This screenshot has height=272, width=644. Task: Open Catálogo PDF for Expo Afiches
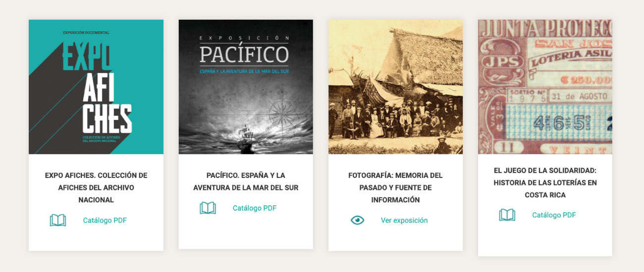pyautogui.click(x=105, y=221)
